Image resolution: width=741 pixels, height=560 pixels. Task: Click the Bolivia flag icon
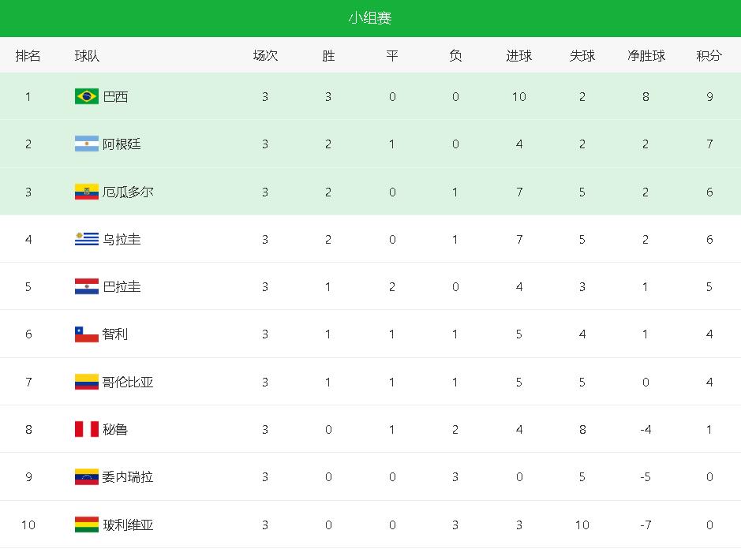point(86,525)
